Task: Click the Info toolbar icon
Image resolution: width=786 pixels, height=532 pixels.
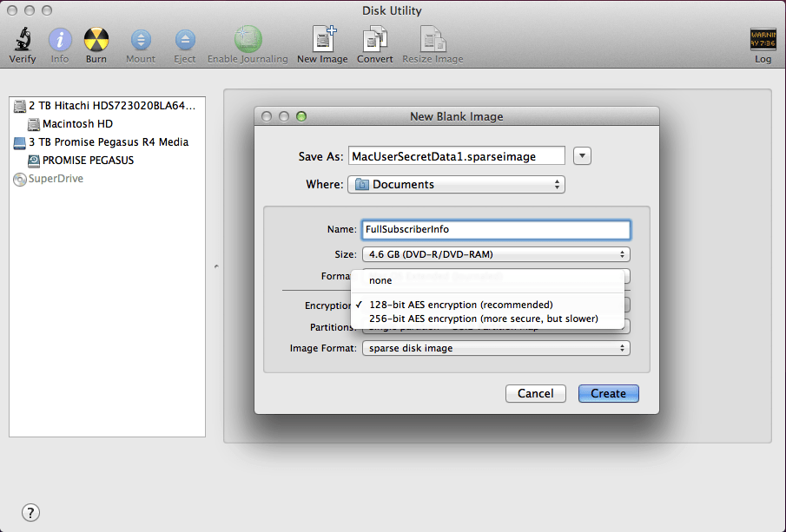Action: pyautogui.click(x=59, y=39)
